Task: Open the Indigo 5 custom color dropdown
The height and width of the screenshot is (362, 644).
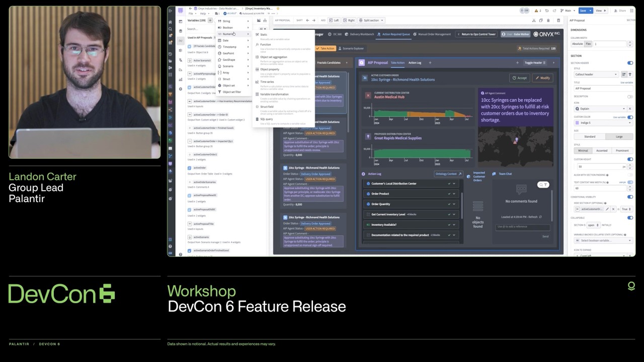Action: point(603,123)
